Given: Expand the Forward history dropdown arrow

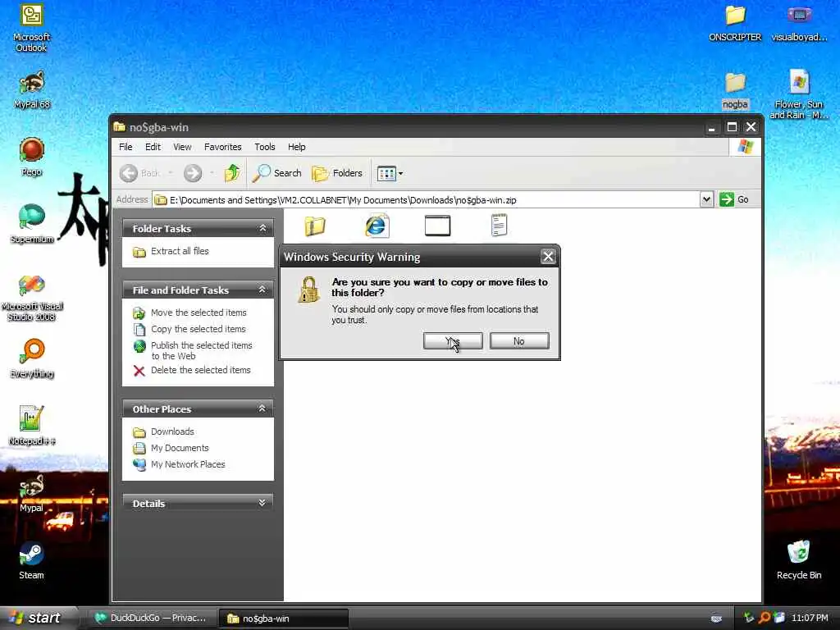Looking at the screenshot, I should point(212,173).
